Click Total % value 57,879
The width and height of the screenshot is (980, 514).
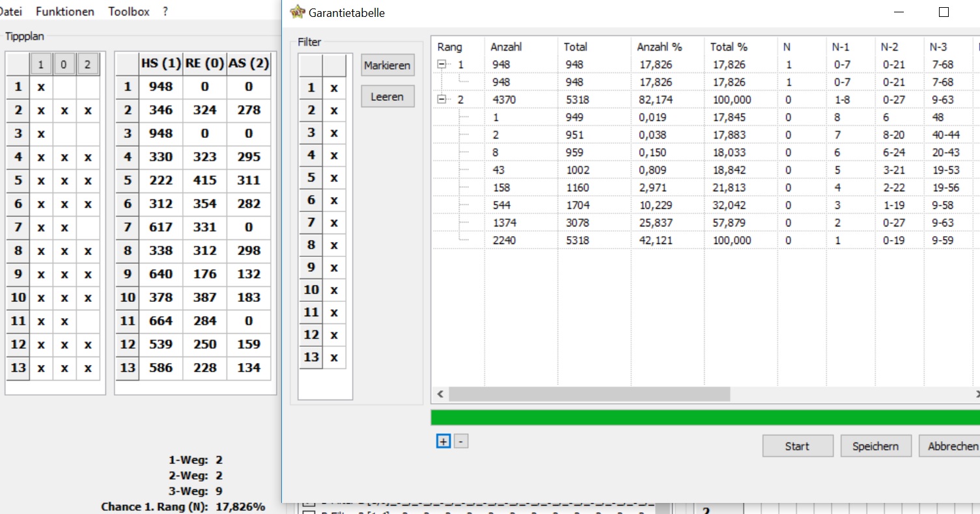pos(730,223)
